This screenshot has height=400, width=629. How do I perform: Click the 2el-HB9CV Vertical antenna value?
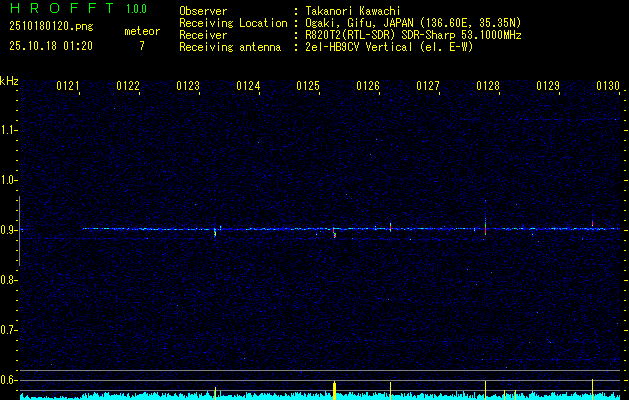[x=389, y=47]
